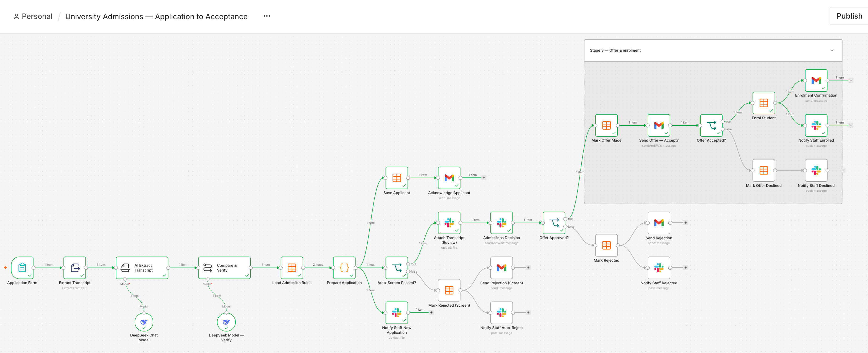Select the Offer Accepted? node

tap(711, 125)
